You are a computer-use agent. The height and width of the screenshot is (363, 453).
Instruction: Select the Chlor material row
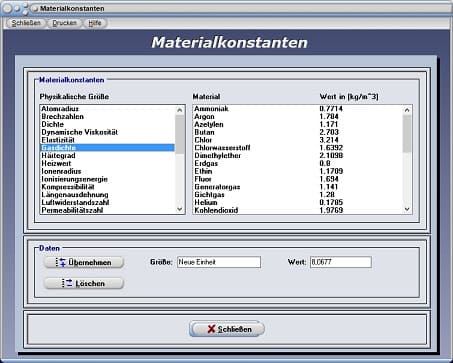coord(298,140)
